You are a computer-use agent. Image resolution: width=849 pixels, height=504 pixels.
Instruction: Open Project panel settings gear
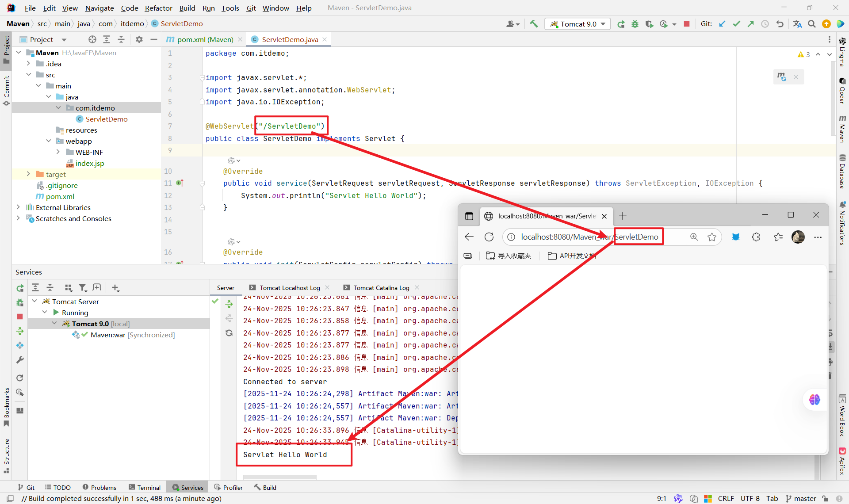(x=139, y=39)
